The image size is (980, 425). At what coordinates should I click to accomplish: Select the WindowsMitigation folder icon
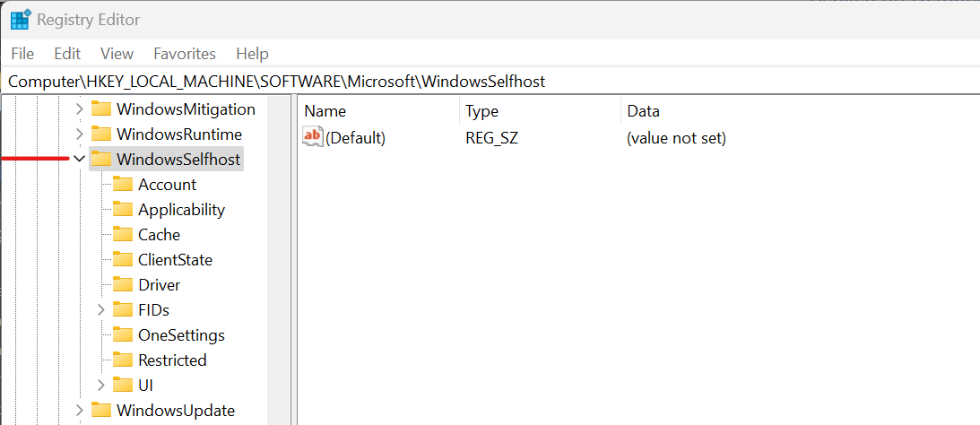100,108
